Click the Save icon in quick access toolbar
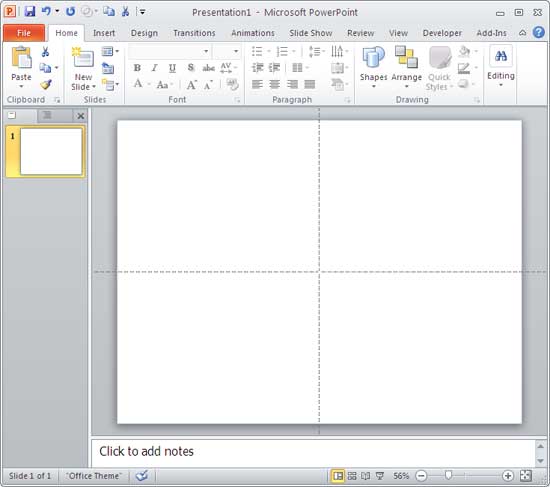 point(30,12)
